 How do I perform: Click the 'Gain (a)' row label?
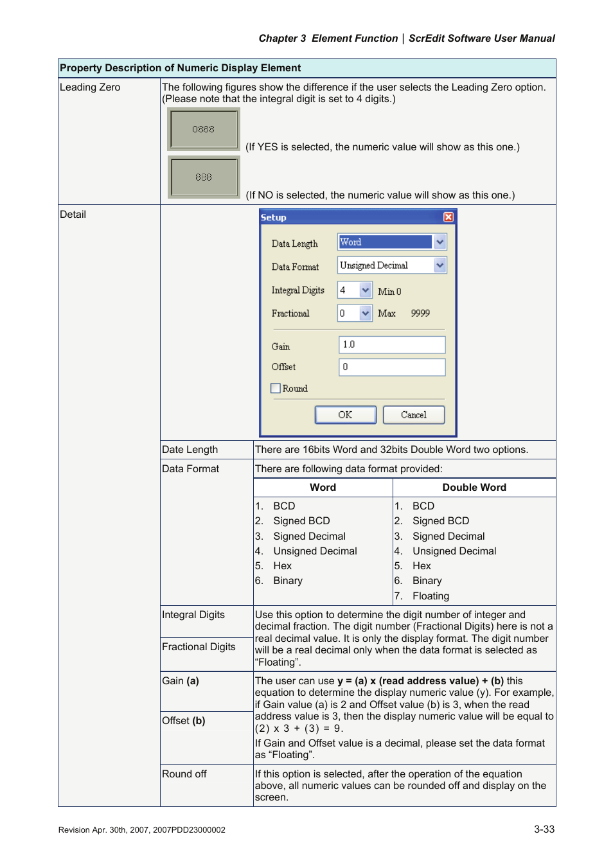(181, 681)
